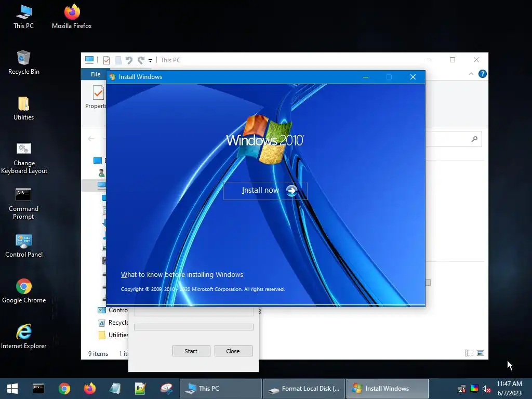Viewport: 532px width, 399px height.
Task: Open Google Chrome desktop icon
Action: [24, 291]
